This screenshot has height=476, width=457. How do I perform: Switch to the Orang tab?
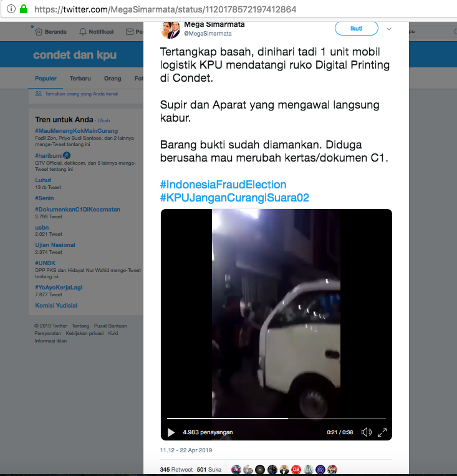coord(112,79)
